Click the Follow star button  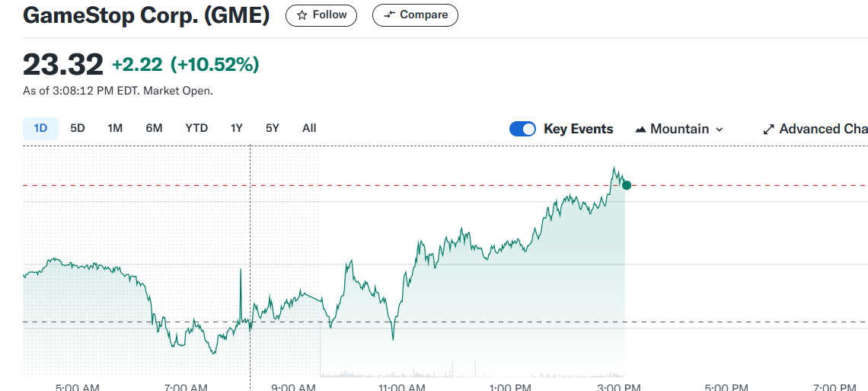pos(321,15)
